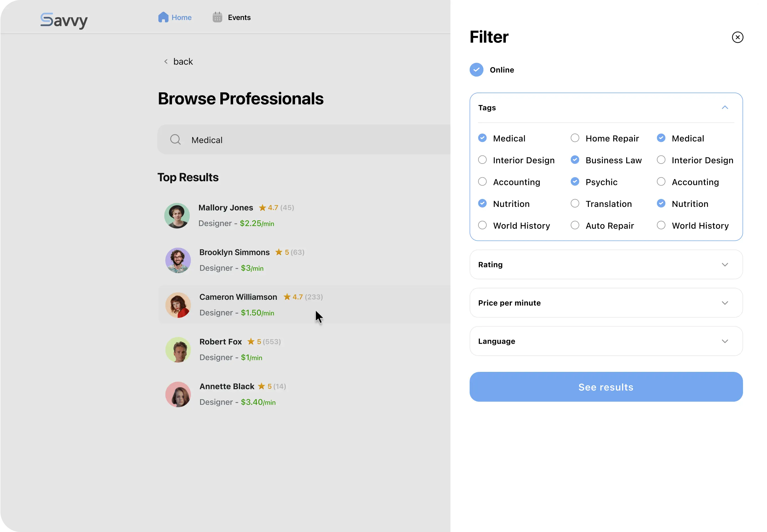This screenshot has width=767, height=532.
Task: Go to the Events tab
Action: (x=239, y=17)
